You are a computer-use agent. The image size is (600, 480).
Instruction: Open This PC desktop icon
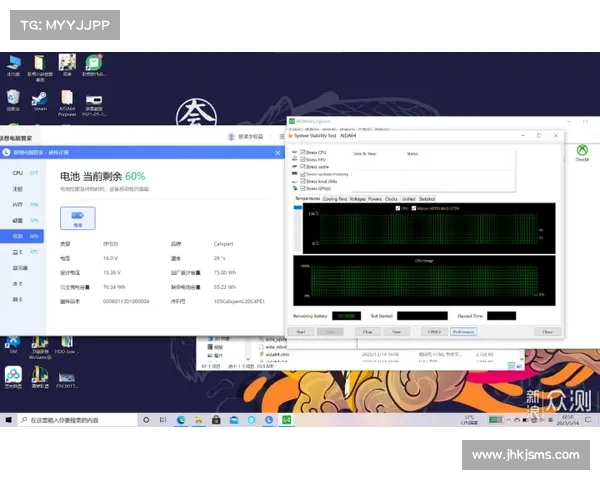click(x=13, y=65)
